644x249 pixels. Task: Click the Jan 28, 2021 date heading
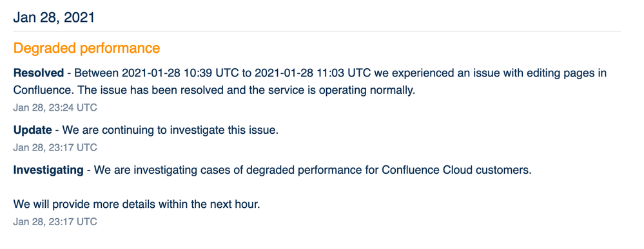54,17
